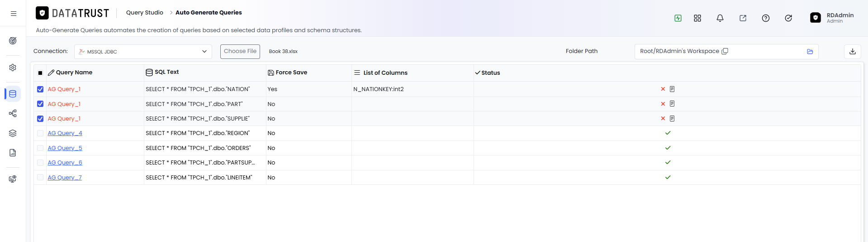Open the monitor settings sidebar icon
Viewport: 868px width, 242px height.
[x=13, y=179]
